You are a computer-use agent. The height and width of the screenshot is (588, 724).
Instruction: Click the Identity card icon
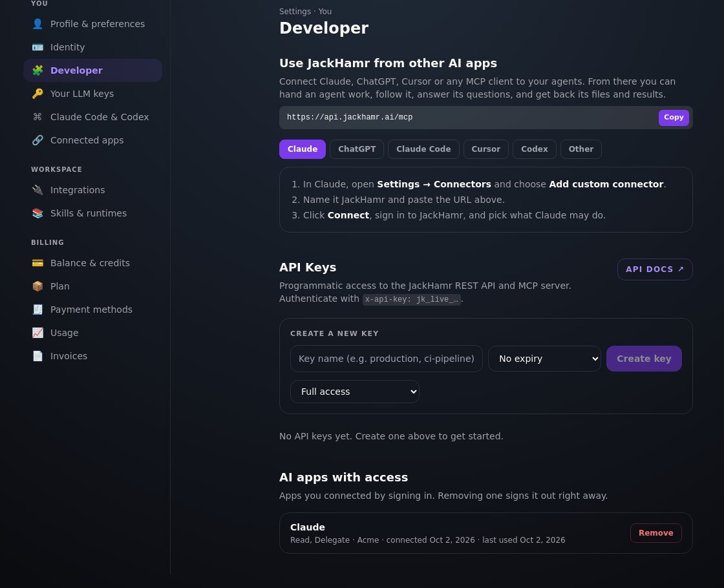(37, 47)
